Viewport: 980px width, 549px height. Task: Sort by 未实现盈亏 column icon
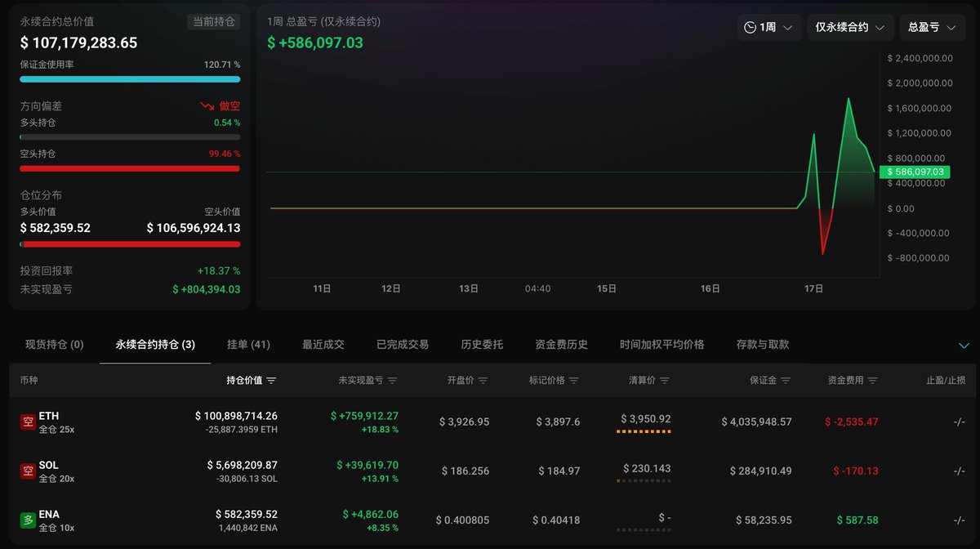pyautogui.click(x=393, y=381)
